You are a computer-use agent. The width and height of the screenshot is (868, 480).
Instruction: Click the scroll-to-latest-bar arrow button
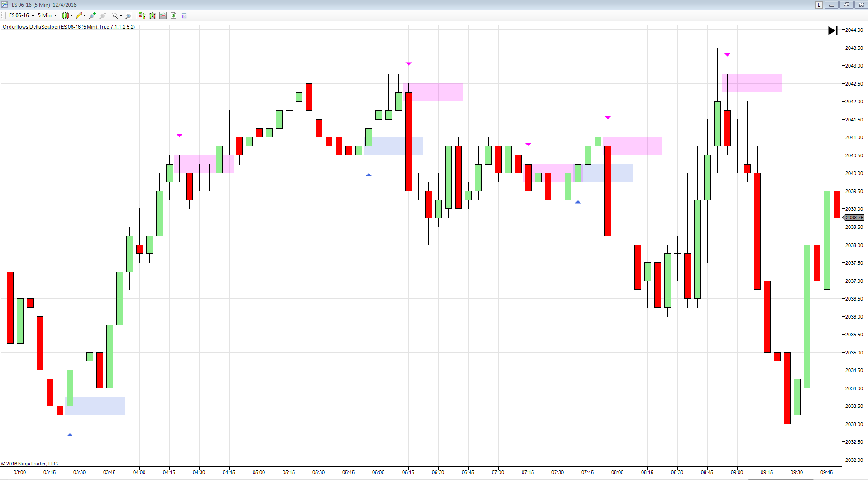pyautogui.click(x=833, y=30)
